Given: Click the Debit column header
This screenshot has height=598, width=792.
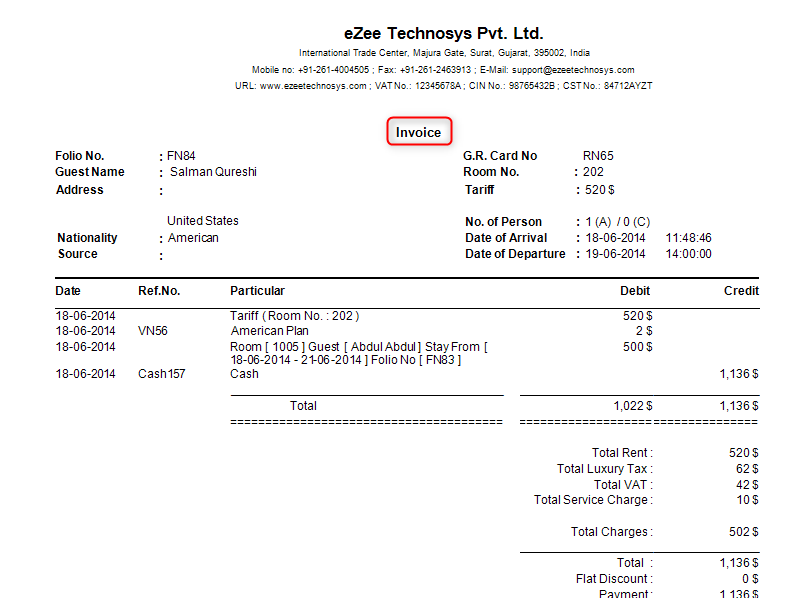Looking at the screenshot, I should [635, 291].
